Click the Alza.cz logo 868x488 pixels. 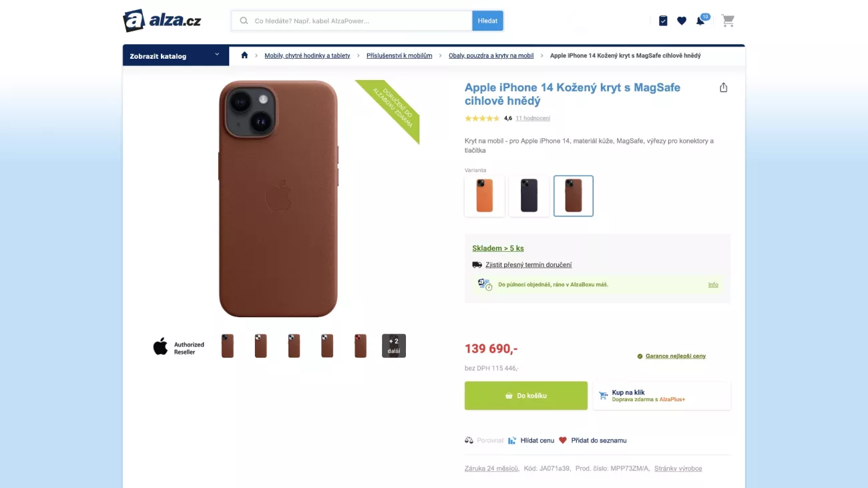[x=162, y=21]
